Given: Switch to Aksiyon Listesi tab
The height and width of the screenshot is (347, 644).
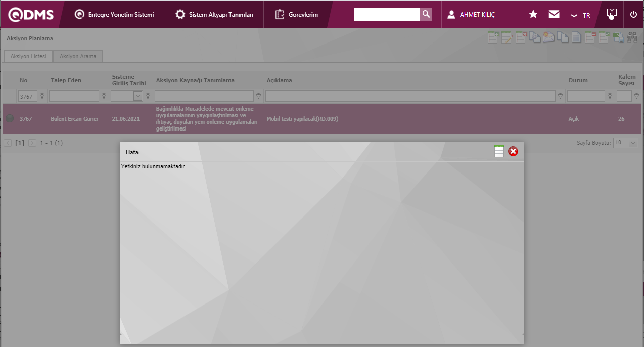Looking at the screenshot, I should coord(28,56).
